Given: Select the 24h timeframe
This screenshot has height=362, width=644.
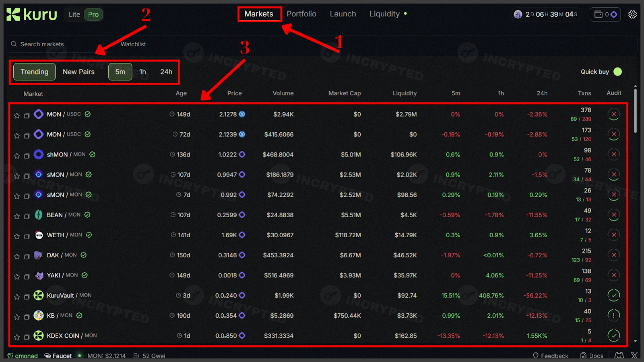Looking at the screenshot, I should pos(166,72).
